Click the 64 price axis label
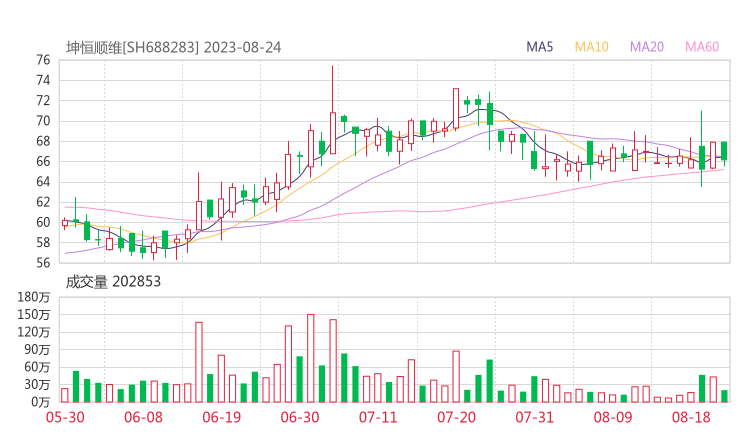Image resolution: width=740 pixels, height=440 pixels. (x=43, y=182)
